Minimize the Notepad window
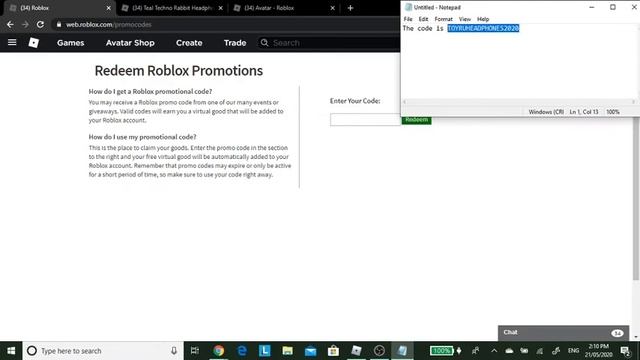 point(592,7)
